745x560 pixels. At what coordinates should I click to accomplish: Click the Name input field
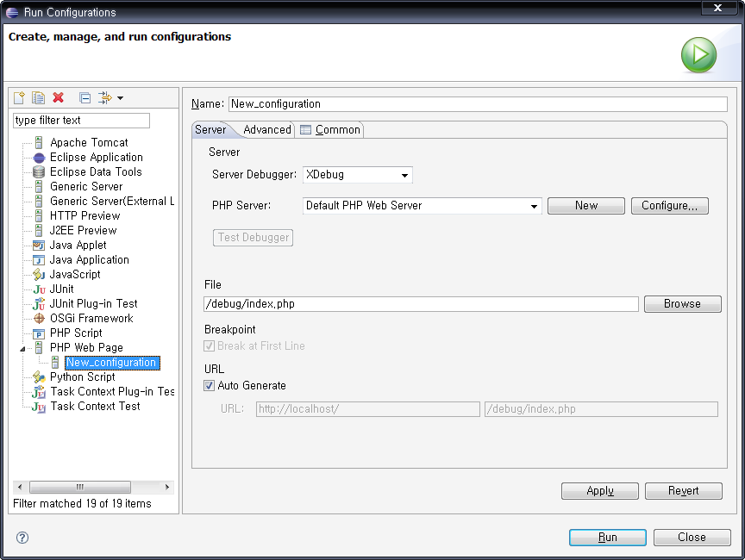(x=478, y=104)
